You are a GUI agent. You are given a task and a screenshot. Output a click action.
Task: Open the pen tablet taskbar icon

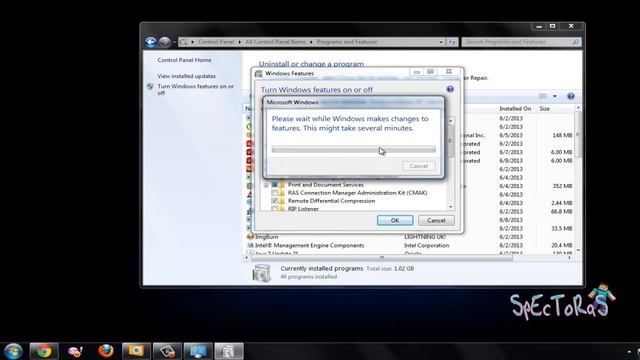167,351
